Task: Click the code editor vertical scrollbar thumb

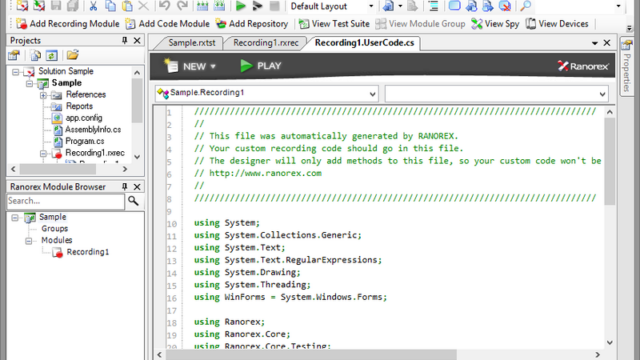Action: (x=610, y=161)
